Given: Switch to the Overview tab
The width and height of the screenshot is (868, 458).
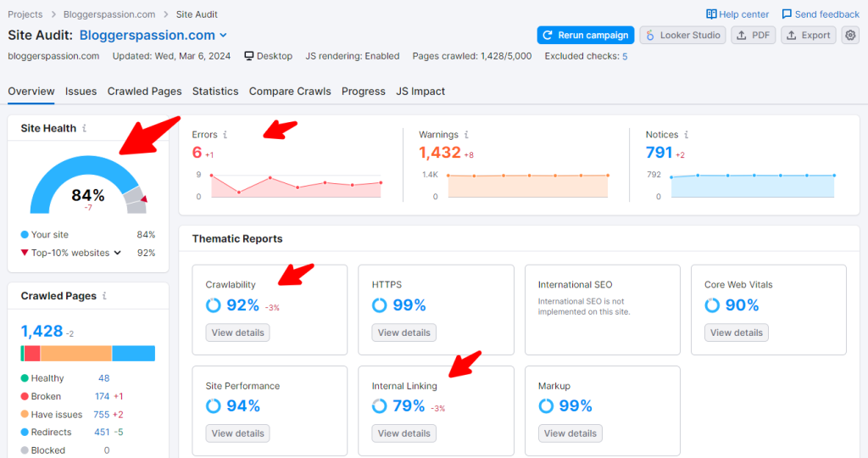Looking at the screenshot, I should pos(31,92).
